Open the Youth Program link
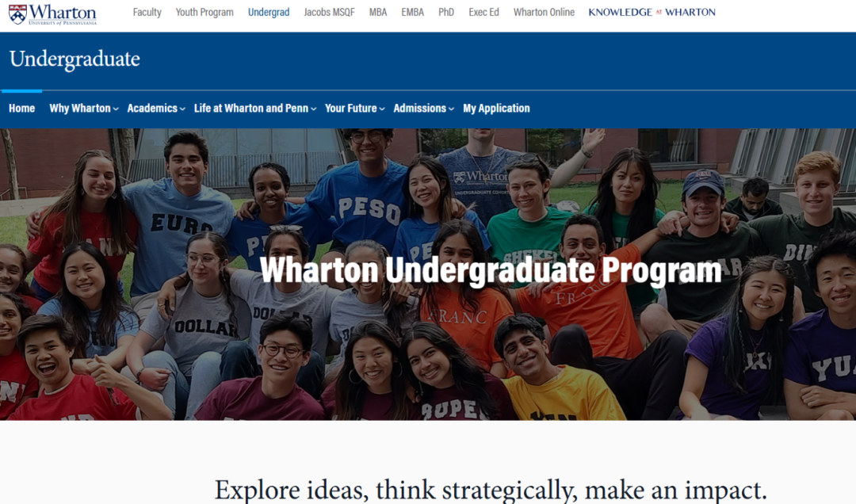 coord(204,12)
